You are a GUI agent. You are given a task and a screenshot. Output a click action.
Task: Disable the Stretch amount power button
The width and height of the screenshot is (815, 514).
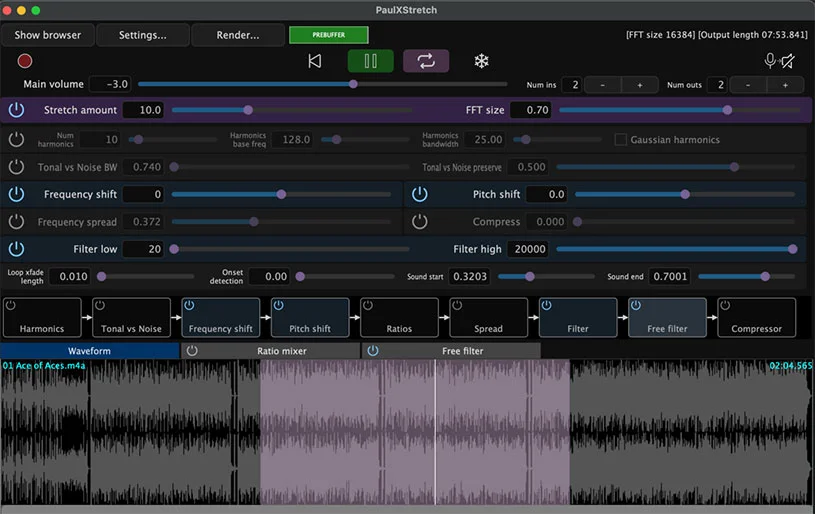[16, 110]
